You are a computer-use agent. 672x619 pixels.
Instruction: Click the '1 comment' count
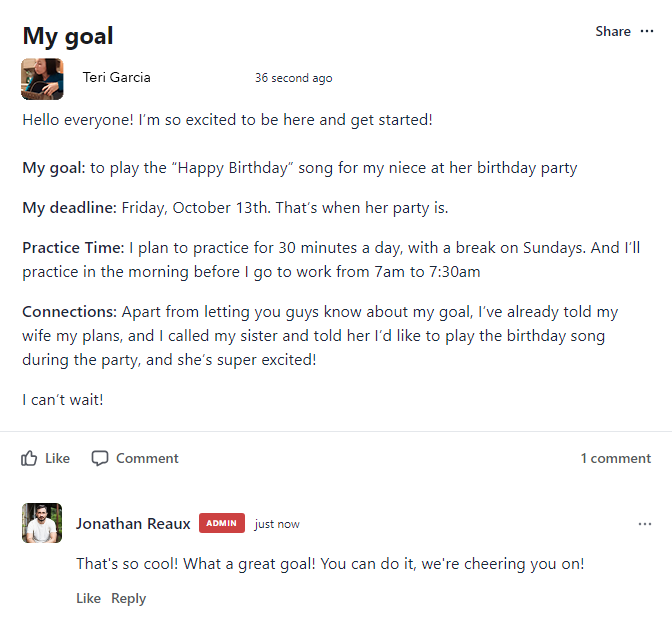(615, 458)
